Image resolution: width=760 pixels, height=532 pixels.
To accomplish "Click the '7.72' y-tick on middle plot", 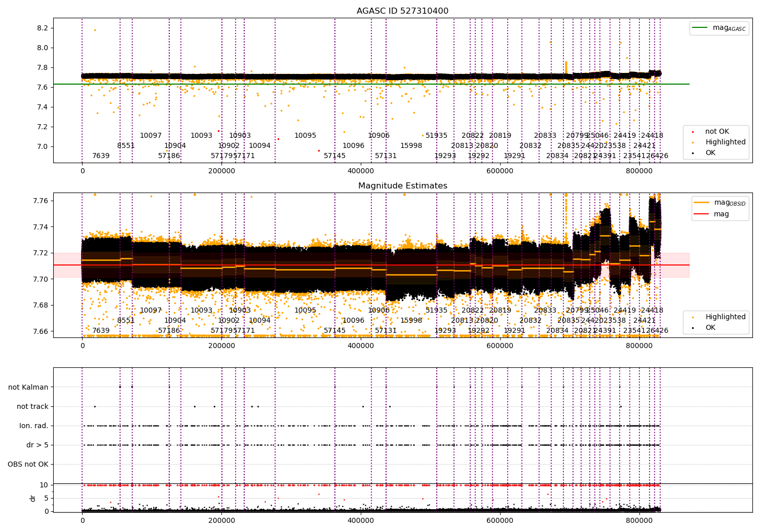I will [x=41, y=253].
